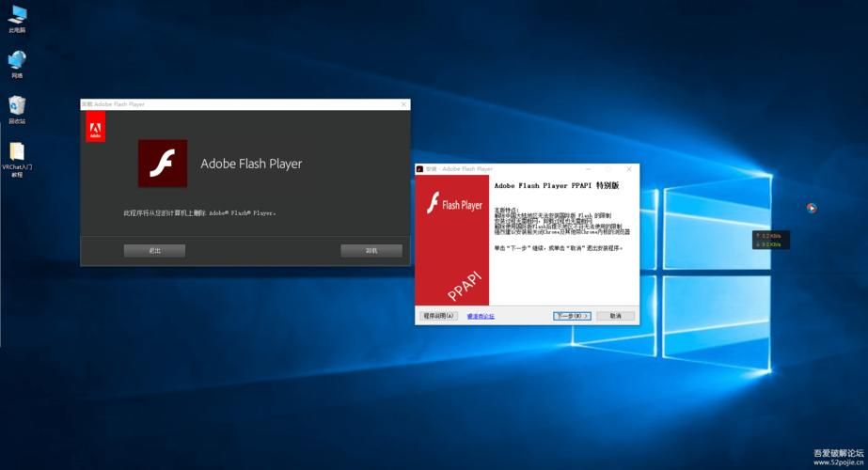Open the This PC desktop icon
868x470 pixels.
[17, 15]
